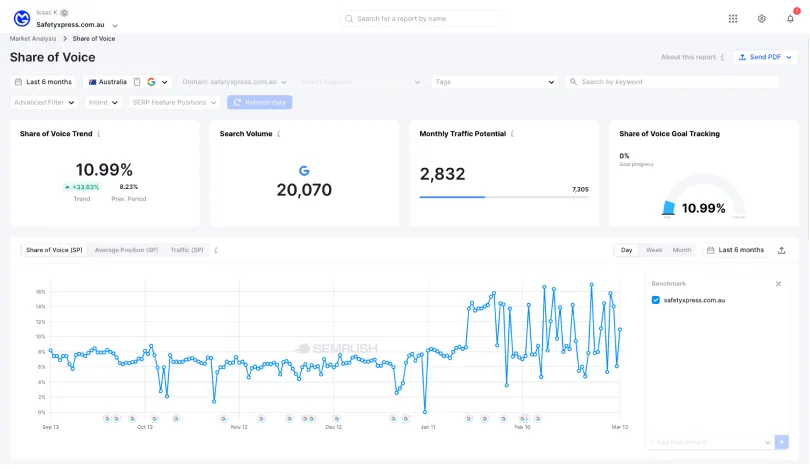Image resolution: width=810 pixels, height=469 pixels.
Task: Toggle the safetyxpress.com.au benchmark checkbox
Action: click(x=656, y=300)
